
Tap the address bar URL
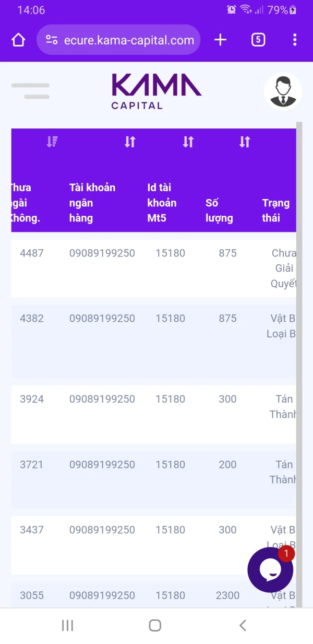(128, 40)
